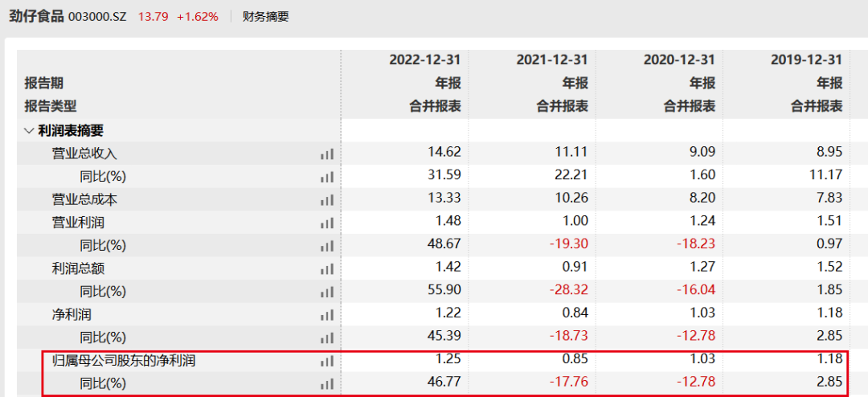
Task: Click the 营业总收入 row label
Action: click(x=84, y=154)
